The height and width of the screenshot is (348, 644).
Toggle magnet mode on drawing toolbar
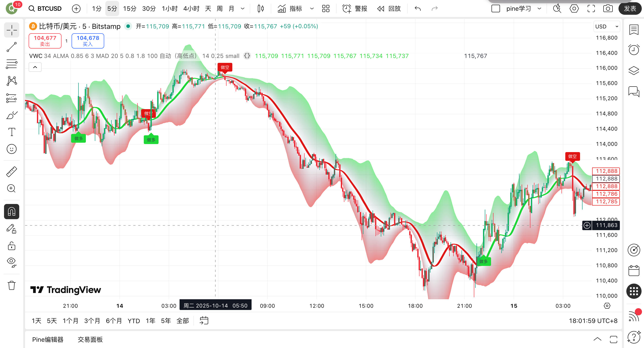(x=11, y=212)
